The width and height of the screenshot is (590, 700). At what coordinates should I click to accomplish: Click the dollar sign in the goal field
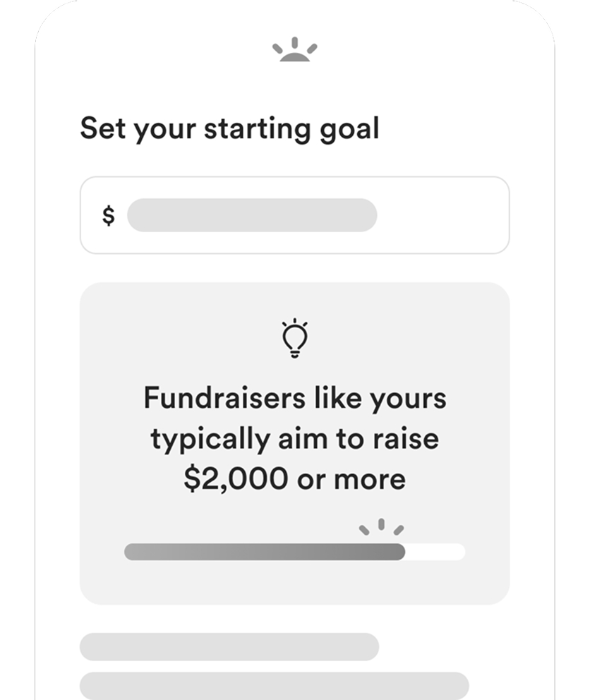coord(108,215)
